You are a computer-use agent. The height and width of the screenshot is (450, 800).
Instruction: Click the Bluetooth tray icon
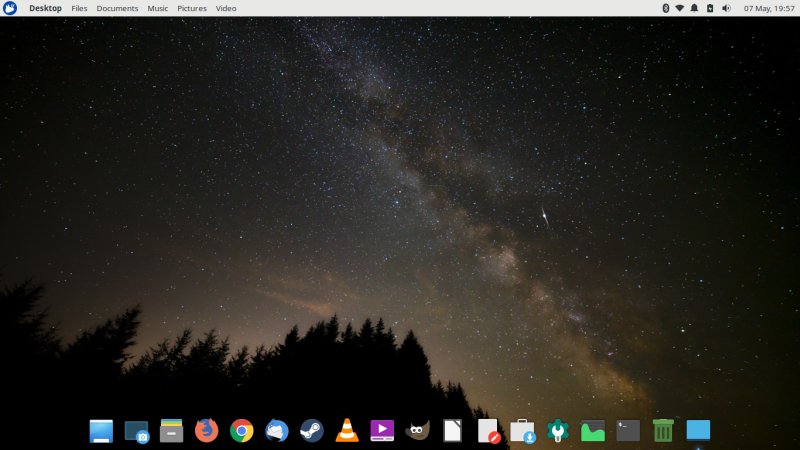(666, 8)
